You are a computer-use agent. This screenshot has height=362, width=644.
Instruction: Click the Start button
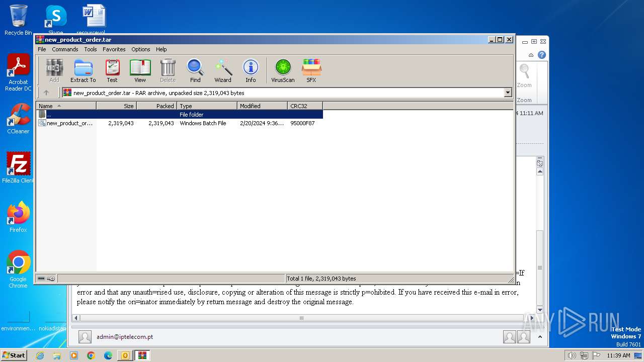(x=14, y=355)
